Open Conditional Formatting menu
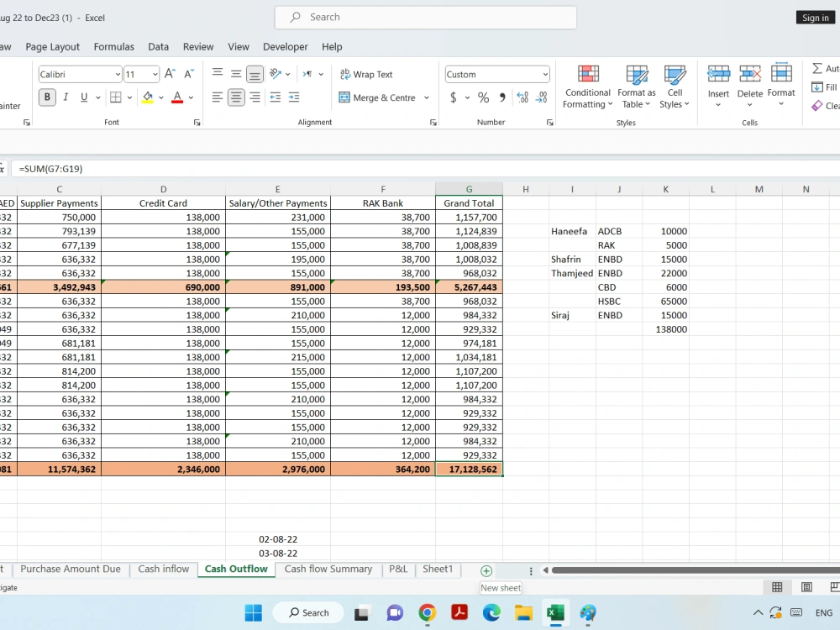The height and width of the screenshot is (630, 840). click(588, 87)
